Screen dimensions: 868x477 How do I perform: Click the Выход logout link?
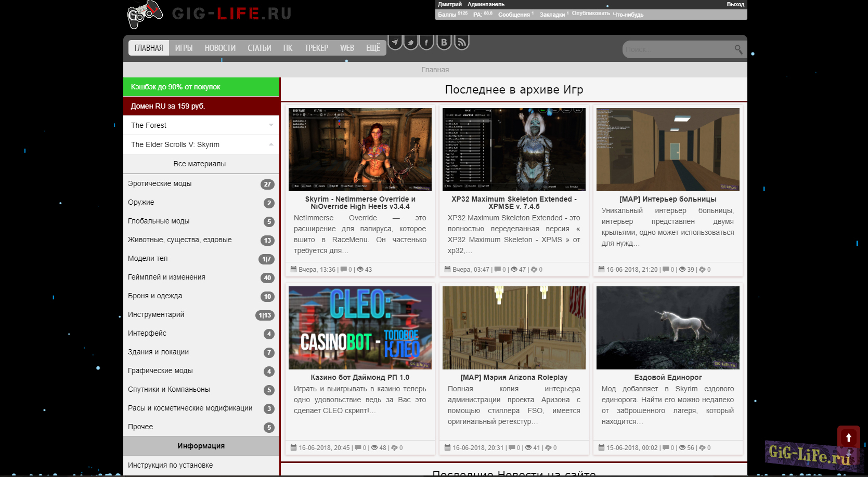point(735,4)
